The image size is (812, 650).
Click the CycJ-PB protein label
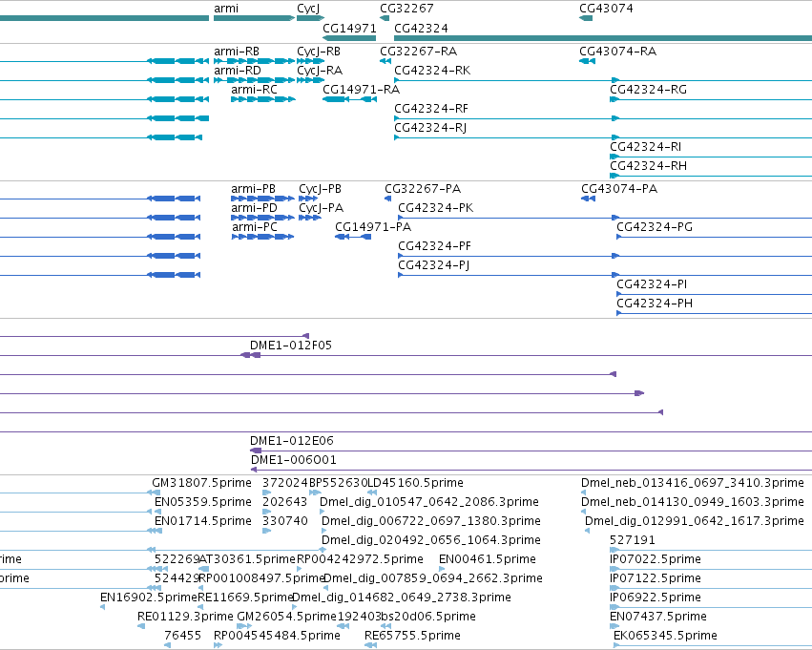point(320,189)
